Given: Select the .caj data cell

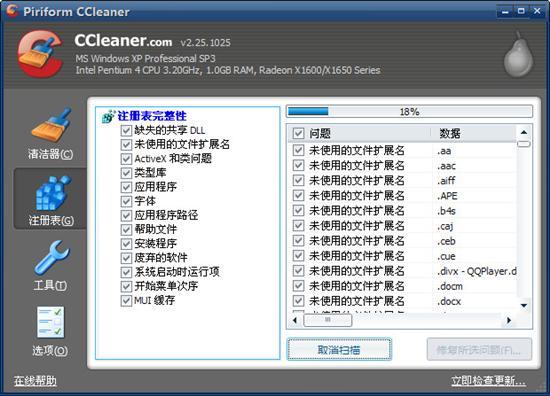Looking at the screenshot, I should click(445, 226).
